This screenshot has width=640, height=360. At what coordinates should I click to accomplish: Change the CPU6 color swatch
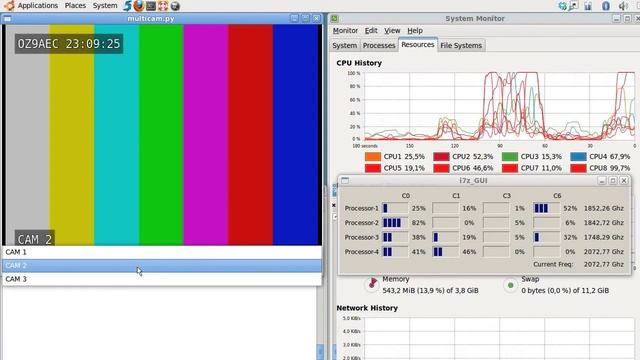point(442,168)
